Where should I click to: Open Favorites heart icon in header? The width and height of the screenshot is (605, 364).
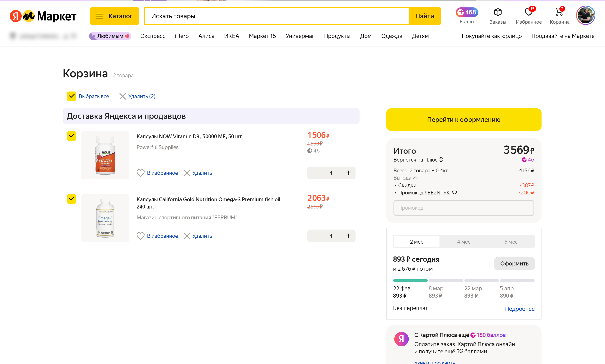[x=528, y=12]
